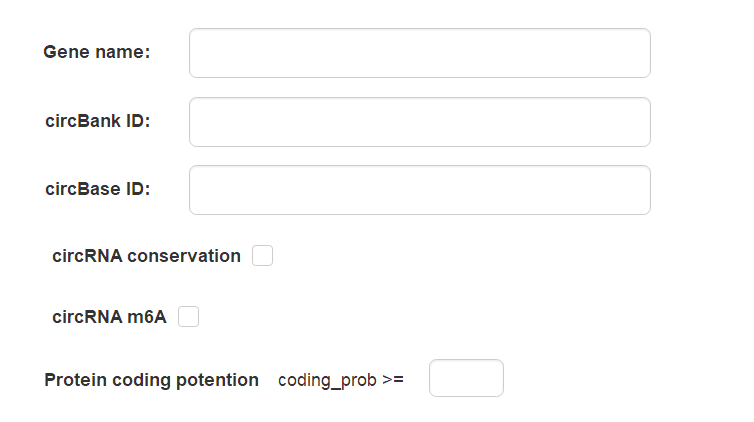This screenshot has height=422, width=754.
Task: Click the "Protein coding potention" label
Action: pyautogui.click(x=151, y=380)
